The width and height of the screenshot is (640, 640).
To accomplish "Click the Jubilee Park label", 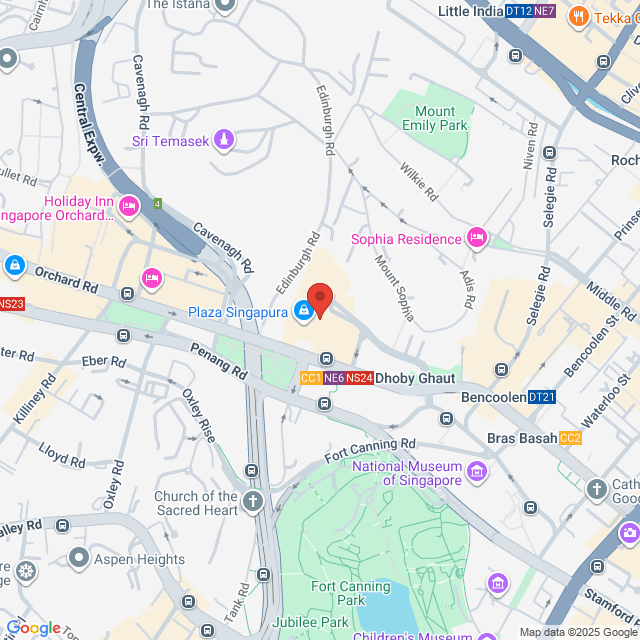I will point(310,622).
